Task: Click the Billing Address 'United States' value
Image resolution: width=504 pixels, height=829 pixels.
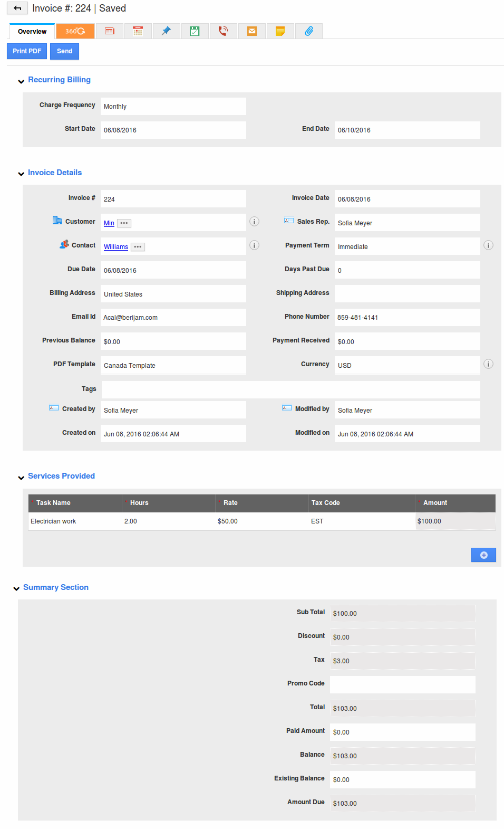Action: 123,294
